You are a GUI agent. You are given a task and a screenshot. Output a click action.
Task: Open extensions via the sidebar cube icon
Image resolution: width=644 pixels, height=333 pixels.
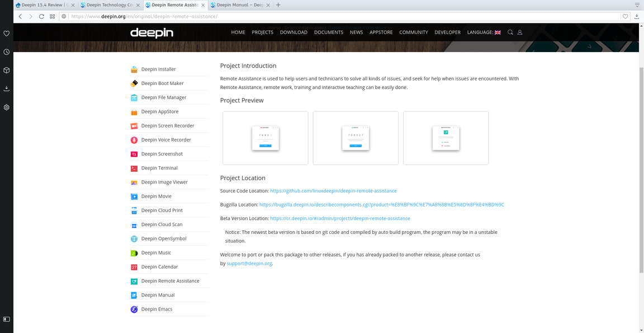pos(7,71)
